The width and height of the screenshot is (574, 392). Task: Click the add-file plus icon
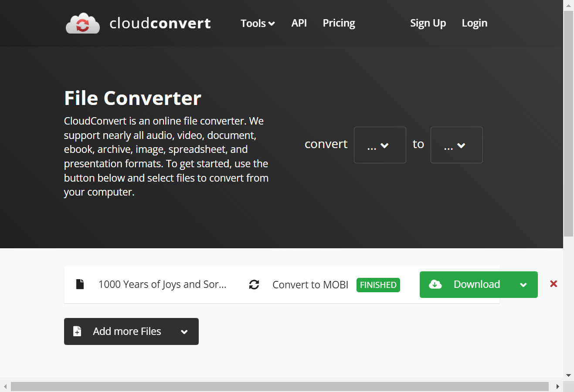pos(77,331)
